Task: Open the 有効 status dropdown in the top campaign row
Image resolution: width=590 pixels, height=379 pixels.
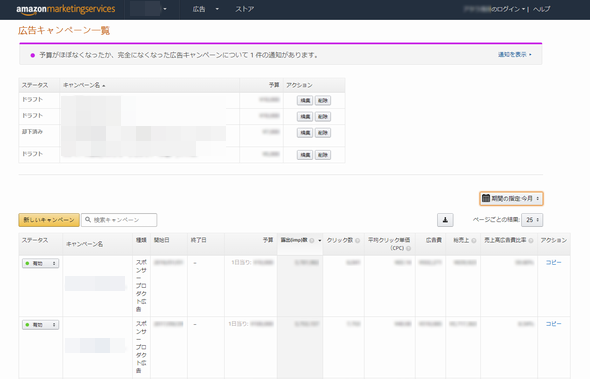Action: tap(40, 263)
